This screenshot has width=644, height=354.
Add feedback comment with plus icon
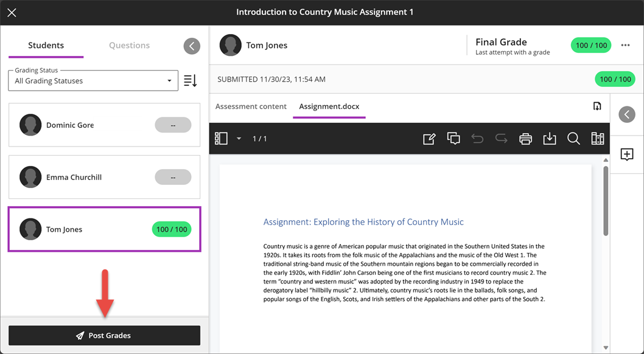pyautogui.click(x=627, y=154)
